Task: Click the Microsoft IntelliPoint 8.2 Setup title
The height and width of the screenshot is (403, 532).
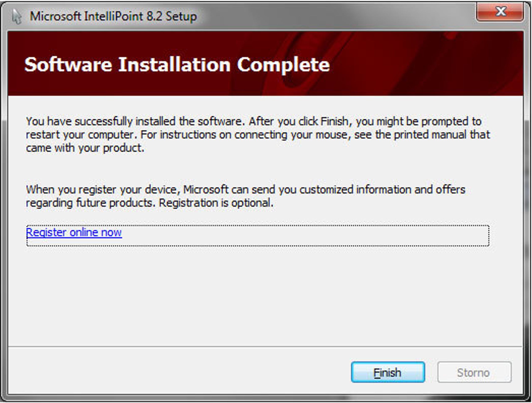Action: coord(113,16)
